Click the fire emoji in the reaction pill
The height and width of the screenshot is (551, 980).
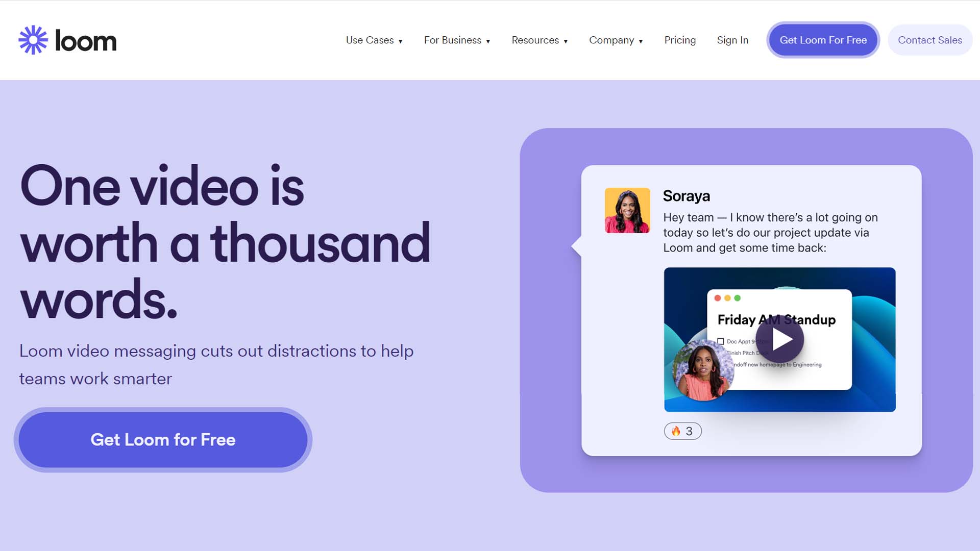[677, 431]
